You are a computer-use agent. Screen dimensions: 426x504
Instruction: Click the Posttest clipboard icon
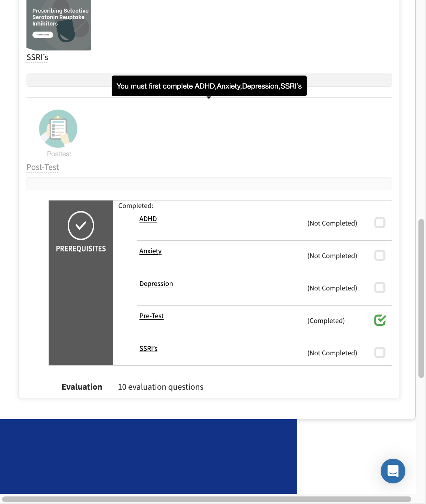click(x=58, y=129)
